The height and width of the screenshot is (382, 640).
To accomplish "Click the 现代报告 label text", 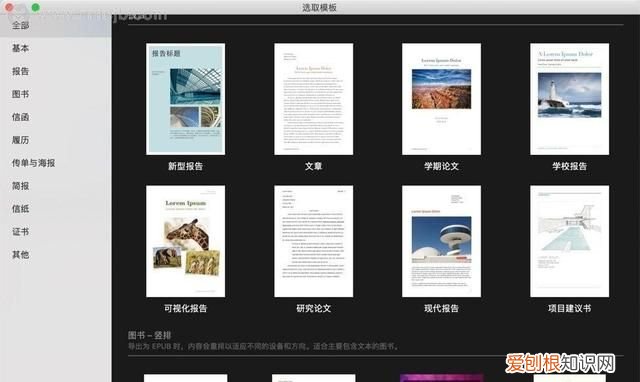I will coord(441,308).
